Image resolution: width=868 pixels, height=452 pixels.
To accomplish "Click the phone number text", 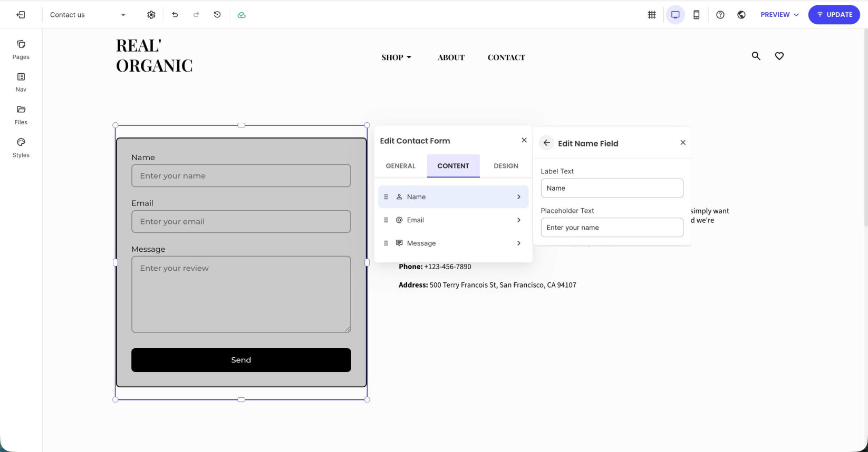I will click(x=448, y=267).
